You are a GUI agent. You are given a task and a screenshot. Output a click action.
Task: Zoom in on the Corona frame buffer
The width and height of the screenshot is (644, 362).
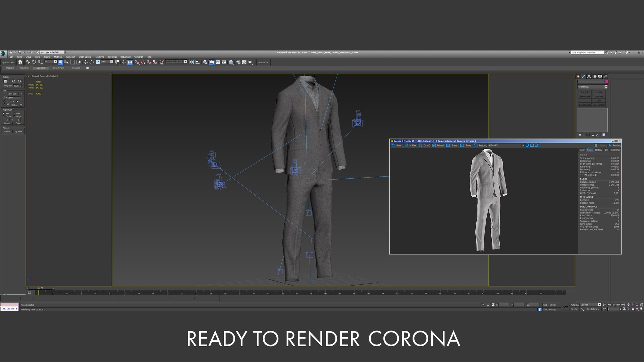coord(527,145)
